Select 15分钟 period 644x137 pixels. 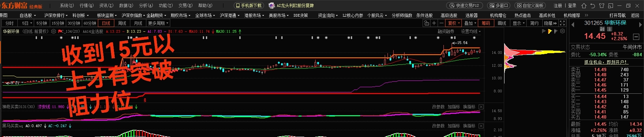pyautogui.click(x=58, y=23)
